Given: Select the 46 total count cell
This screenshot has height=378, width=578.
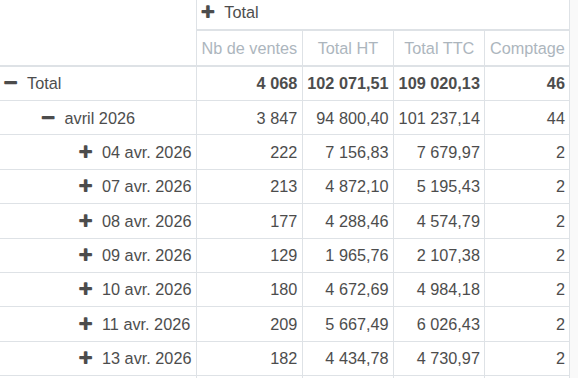Looking at the screenshot, I should (527, 83).
